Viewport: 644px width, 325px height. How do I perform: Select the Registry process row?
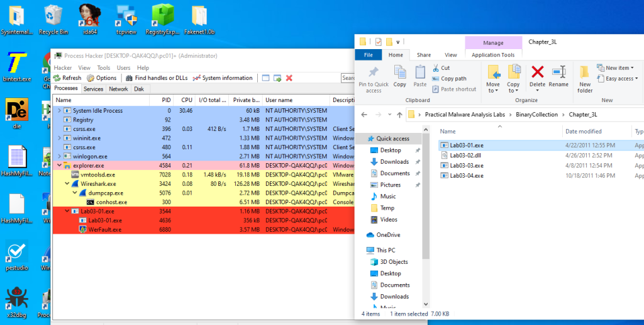pos(203,120)
